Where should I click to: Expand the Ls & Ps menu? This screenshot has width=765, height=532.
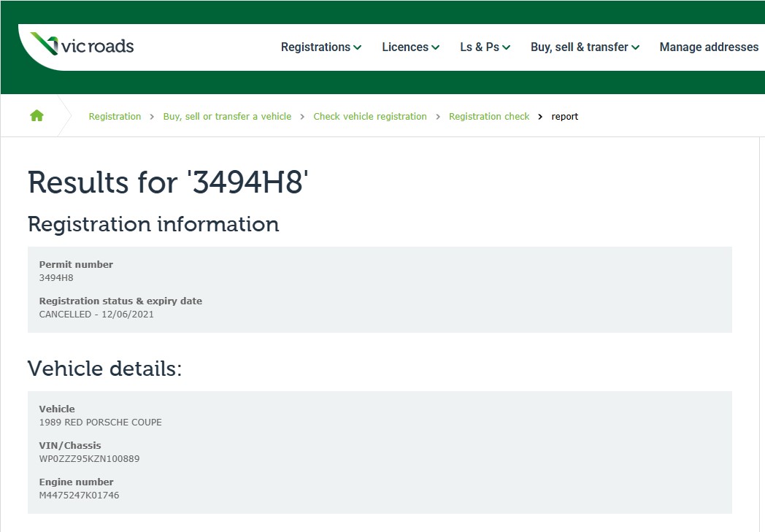pos(485,47)
